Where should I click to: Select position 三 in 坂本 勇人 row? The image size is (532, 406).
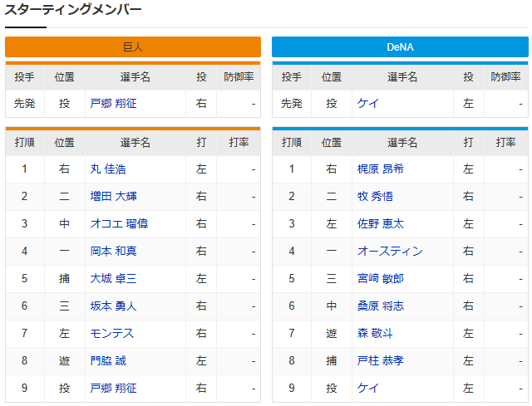tap(64, 306)
